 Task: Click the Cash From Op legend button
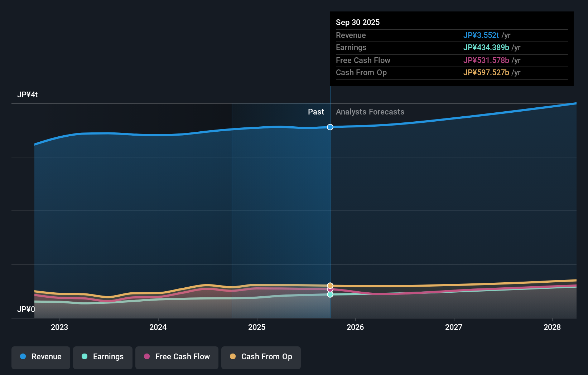(261, 357)
